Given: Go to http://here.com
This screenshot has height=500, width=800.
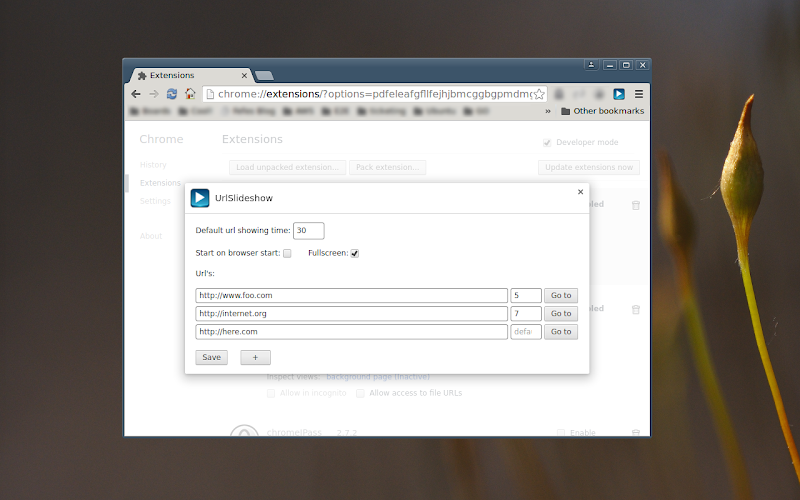Looking at the screenshot, I should pyautogui.click(x=561, y=332).
